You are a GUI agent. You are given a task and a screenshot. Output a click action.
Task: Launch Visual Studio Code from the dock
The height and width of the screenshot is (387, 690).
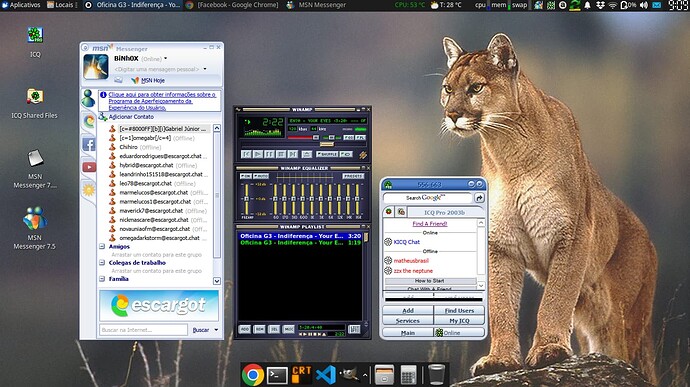[326, 375]
